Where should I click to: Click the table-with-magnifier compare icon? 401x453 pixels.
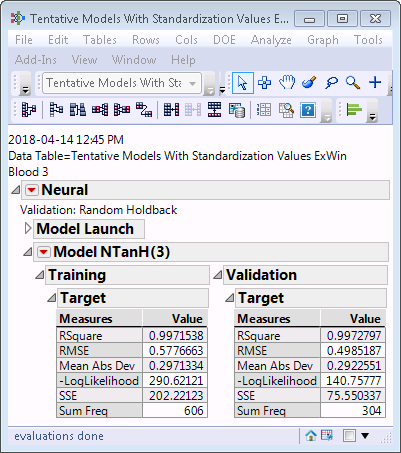pos(286,110)
